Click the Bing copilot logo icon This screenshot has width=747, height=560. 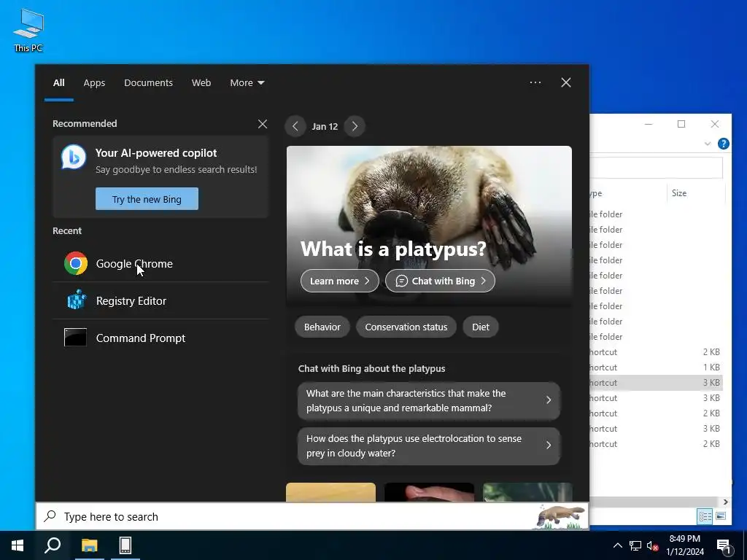click(74, 157)
